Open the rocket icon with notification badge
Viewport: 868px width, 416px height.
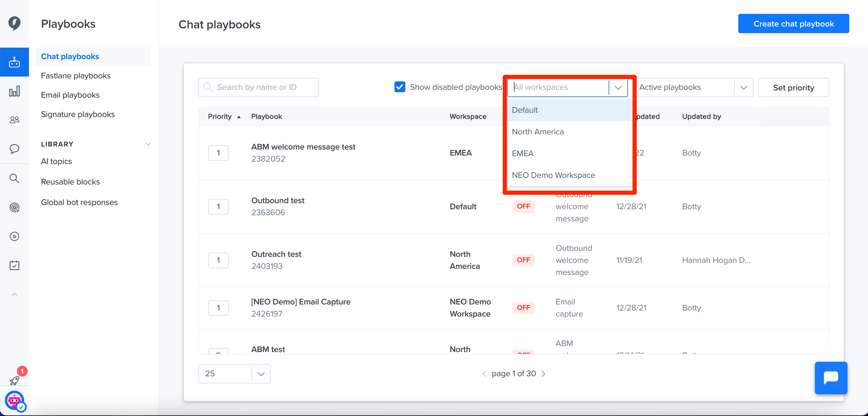coord(14,380)
